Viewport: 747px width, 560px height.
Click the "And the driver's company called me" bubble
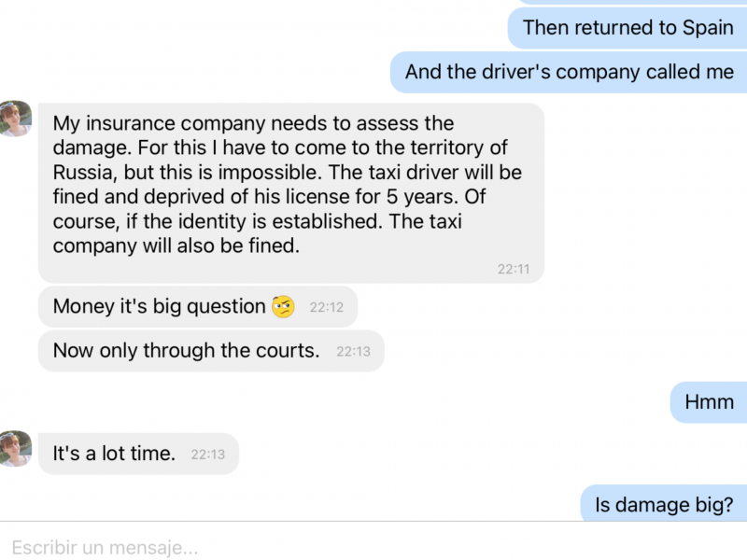pos(569,72)
